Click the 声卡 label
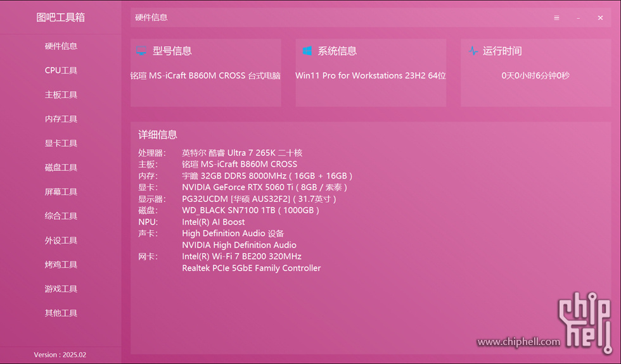The image size is (621, 364). (x=148, y=234)
